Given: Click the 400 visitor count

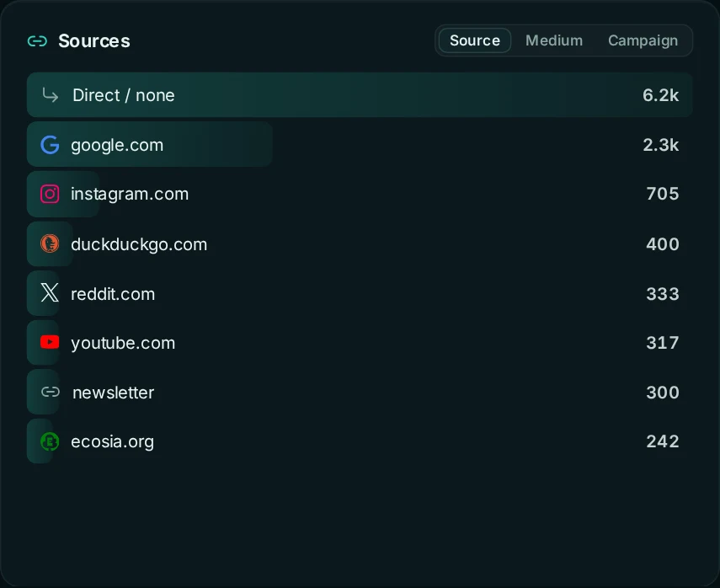Looking at the screenshot, I should point(662,244).
